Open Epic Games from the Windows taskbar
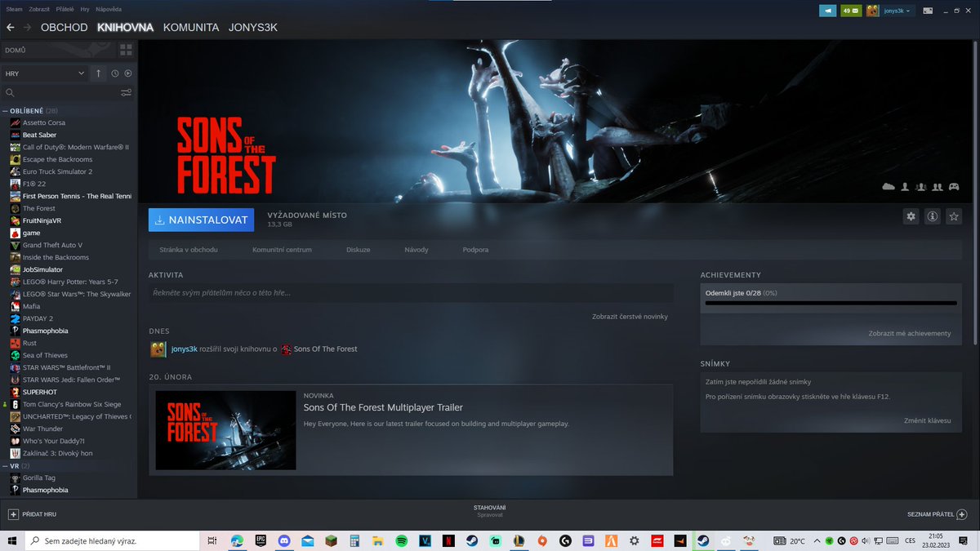 tap(261, 540)
